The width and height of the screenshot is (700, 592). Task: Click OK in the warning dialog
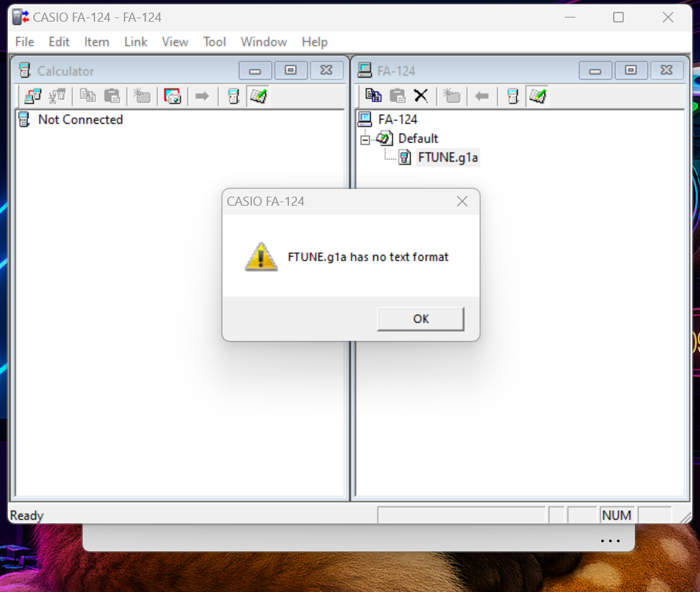[420, 319]
